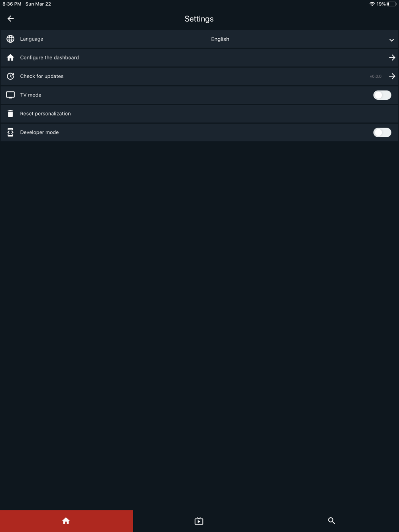Enable the TV mode switch

pos(382,95)
